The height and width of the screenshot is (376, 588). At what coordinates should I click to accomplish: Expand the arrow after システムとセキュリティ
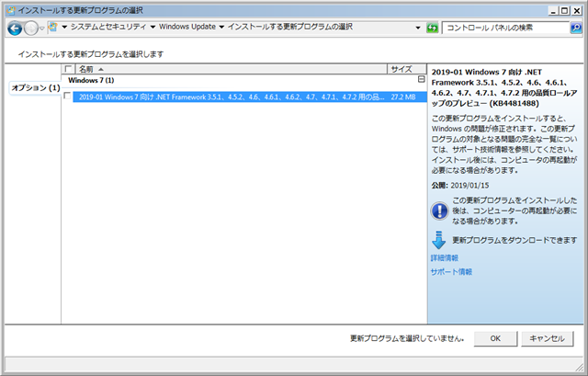coord(153,27)
